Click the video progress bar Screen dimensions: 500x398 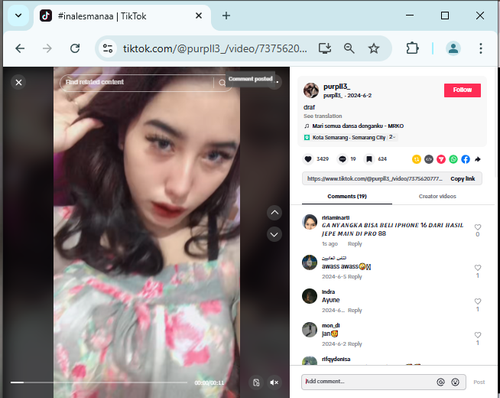[99, 382]
